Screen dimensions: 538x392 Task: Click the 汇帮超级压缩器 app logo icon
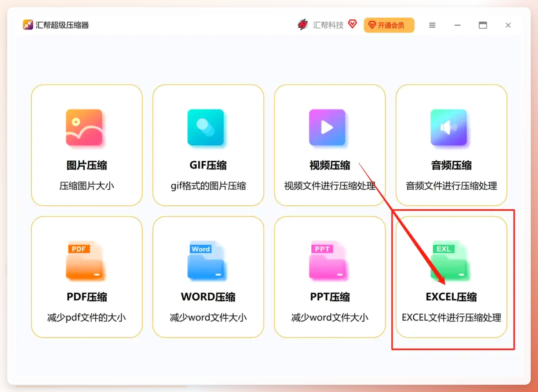(28, 25)
